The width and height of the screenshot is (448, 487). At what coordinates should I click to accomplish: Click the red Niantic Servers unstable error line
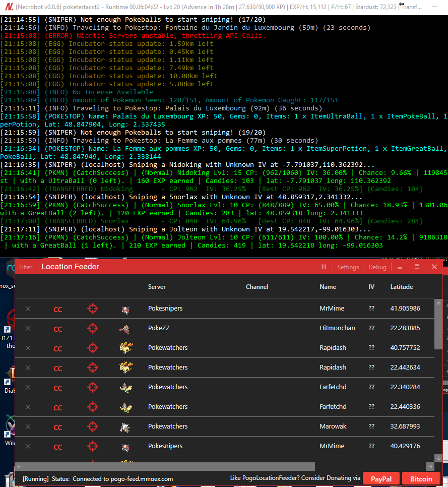(133, 35)
